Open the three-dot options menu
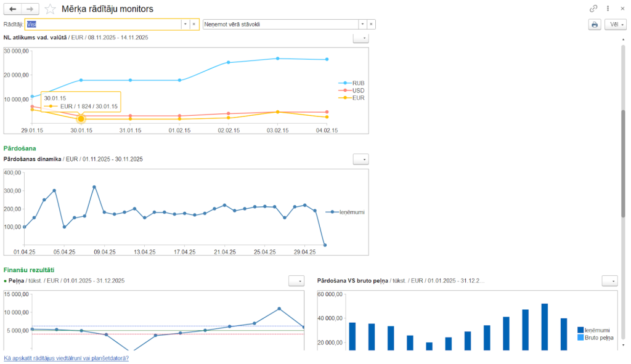 click(x=608, y=9)
